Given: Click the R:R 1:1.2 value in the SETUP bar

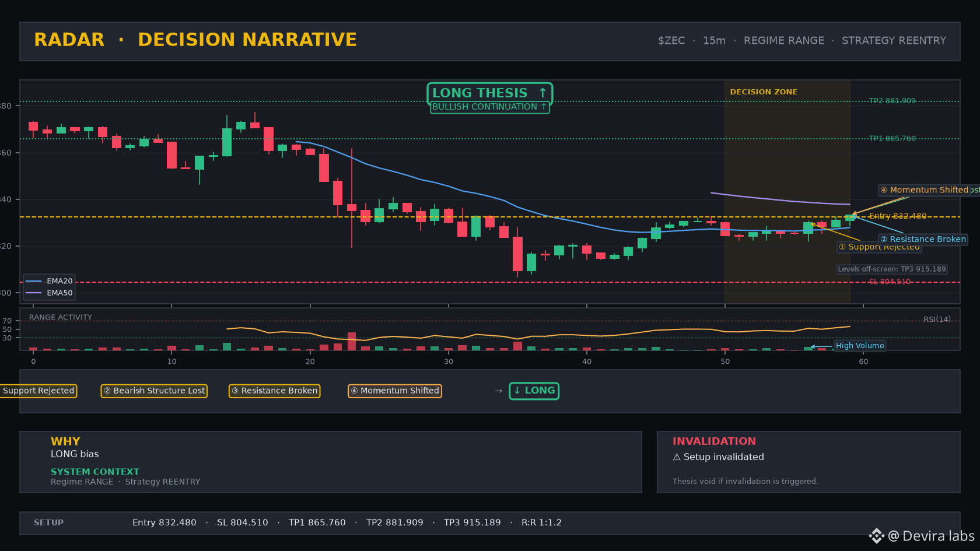Looking at the screenshot, I should tap(541, 522).
